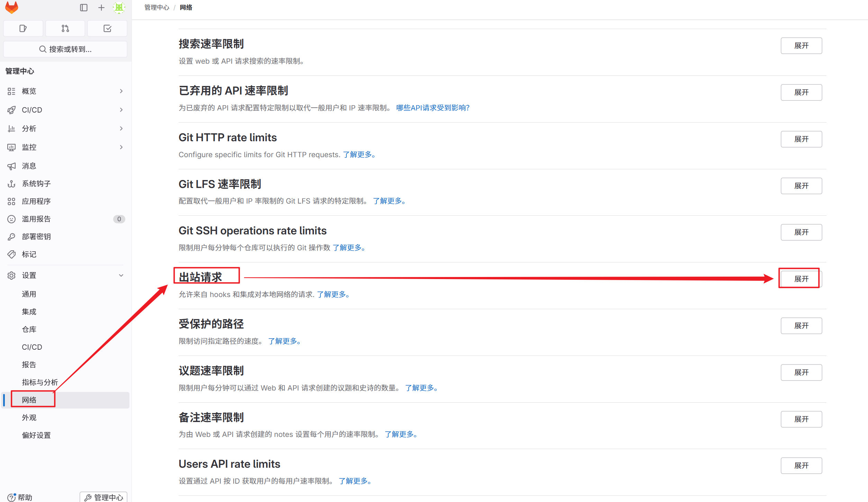
Task: Click the plus create-new icon
Action: tap(101, 8)
